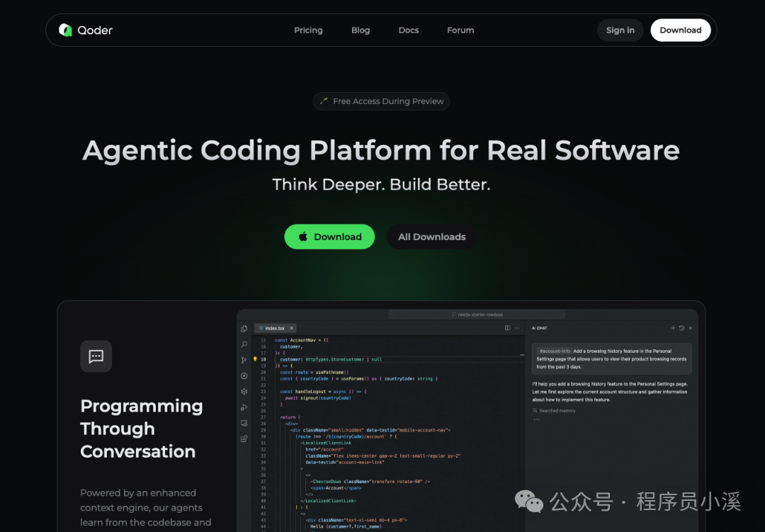Screen dimensions: 765x532
Task: Open the Explorer icon in the editor sidebar
Action: pos(244,329)
